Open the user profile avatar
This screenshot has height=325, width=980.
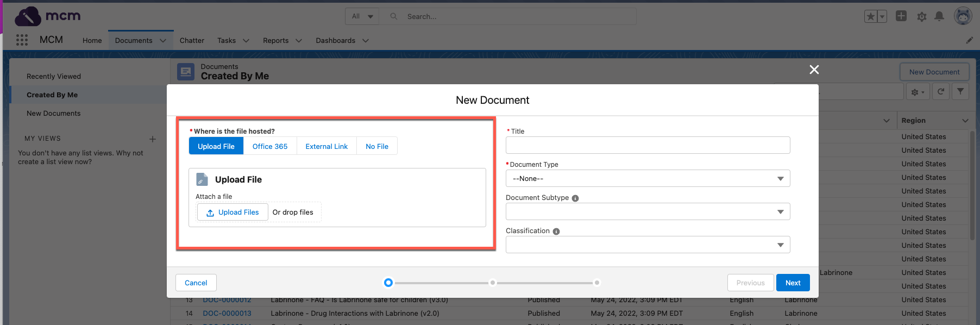click(963, 16)
